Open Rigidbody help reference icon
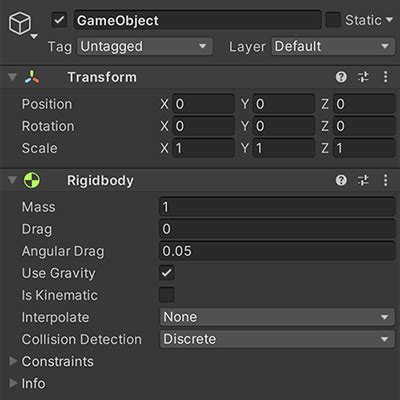 click(341, 180)
